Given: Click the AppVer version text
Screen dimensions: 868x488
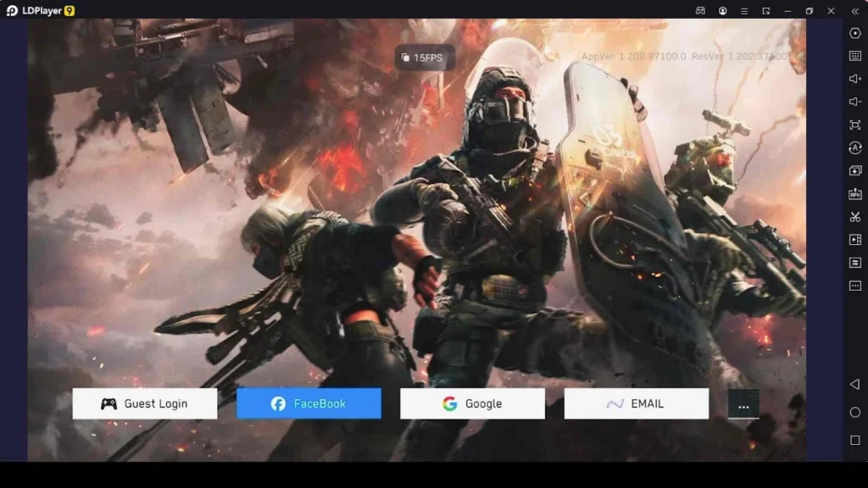Looking at the screenshot, I should 633,57.
